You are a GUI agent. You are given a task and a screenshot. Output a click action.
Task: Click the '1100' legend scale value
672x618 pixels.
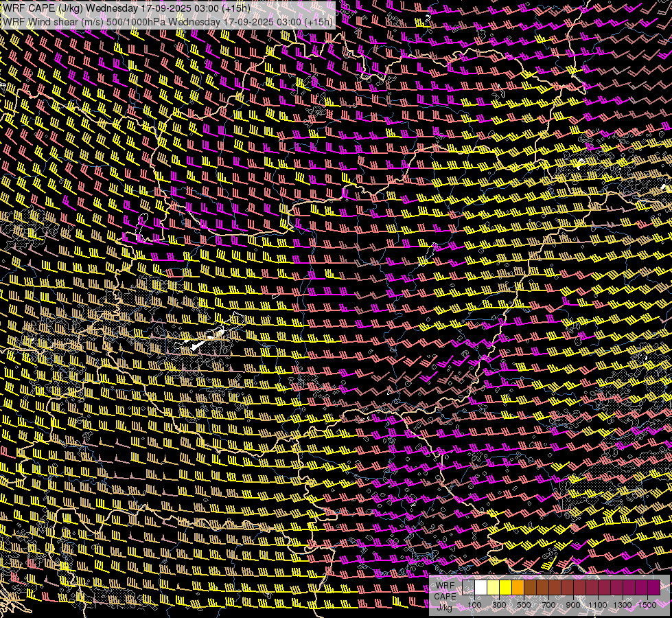pos(597,605)
